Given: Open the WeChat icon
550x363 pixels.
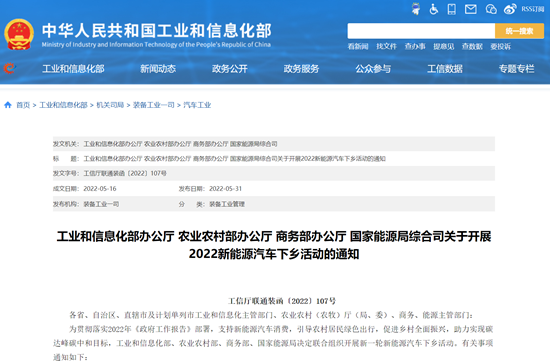Looking at the screenshot, I should pos(491,9).
